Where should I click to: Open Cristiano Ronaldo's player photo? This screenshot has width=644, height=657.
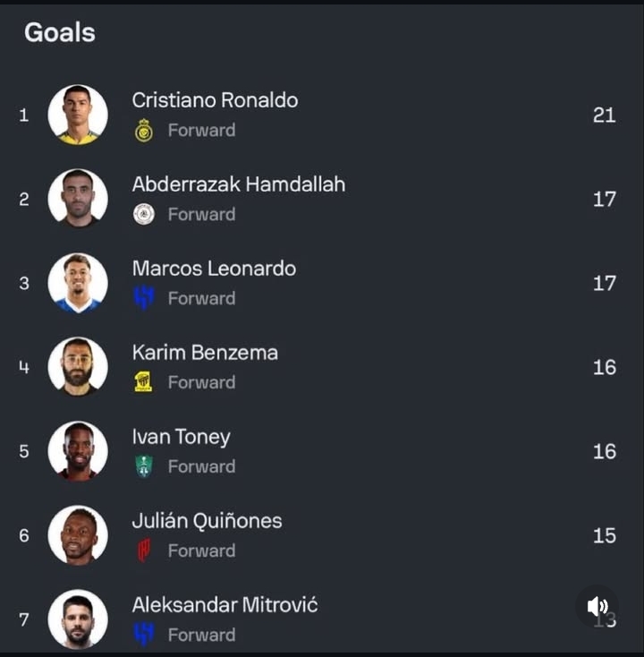pos(78,115)
